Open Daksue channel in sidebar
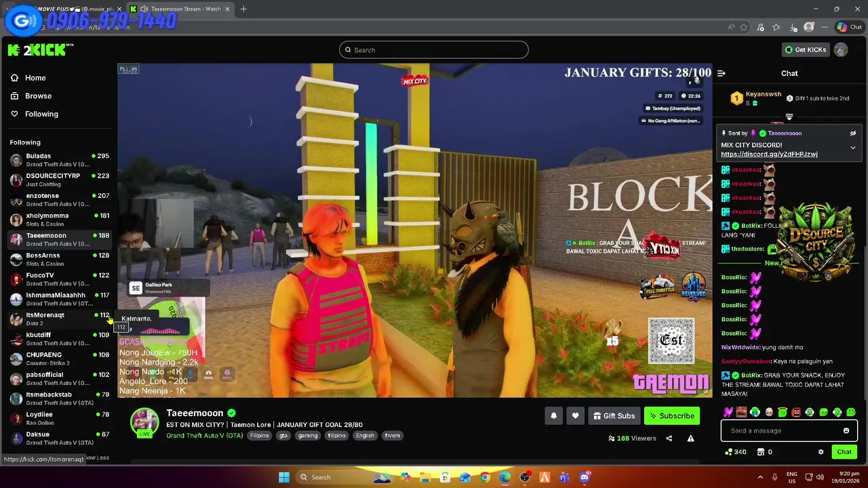The height and width of the screenshot is (488, 868). point(59,438)
